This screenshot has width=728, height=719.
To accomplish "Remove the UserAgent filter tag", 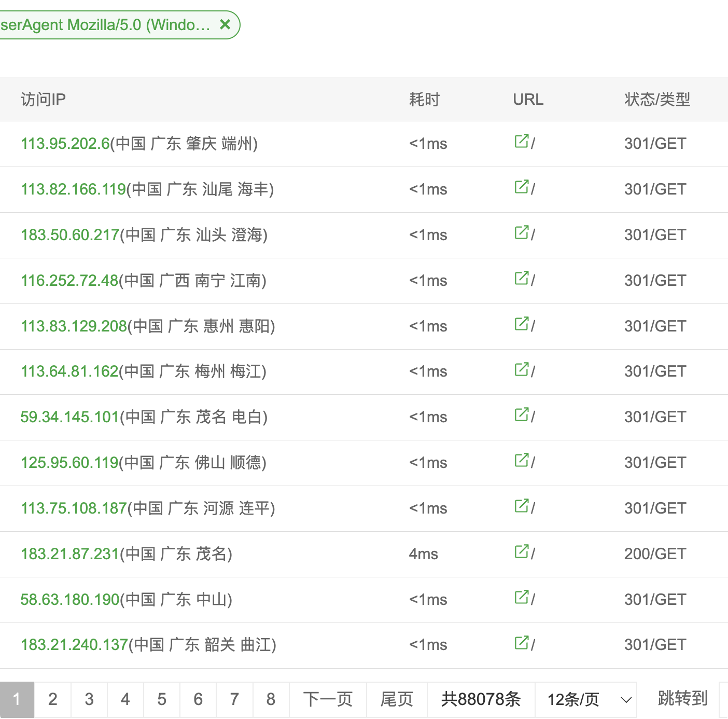I will [225, 24].
